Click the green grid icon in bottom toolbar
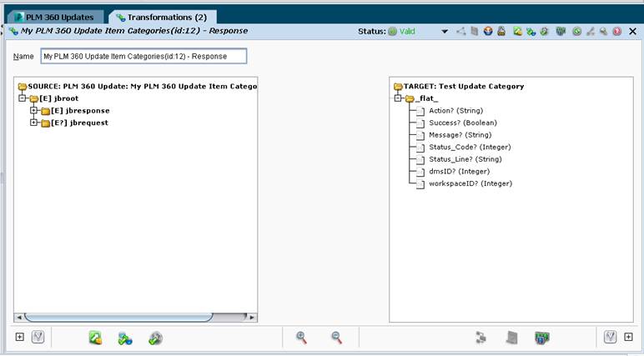 click(x=542, y=338)
